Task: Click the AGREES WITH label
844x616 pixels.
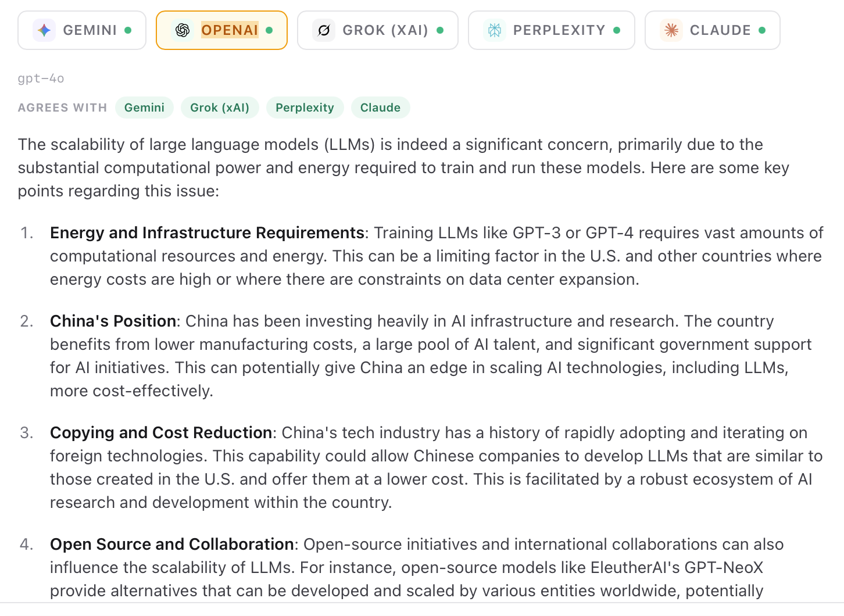Action: point(62,108)
